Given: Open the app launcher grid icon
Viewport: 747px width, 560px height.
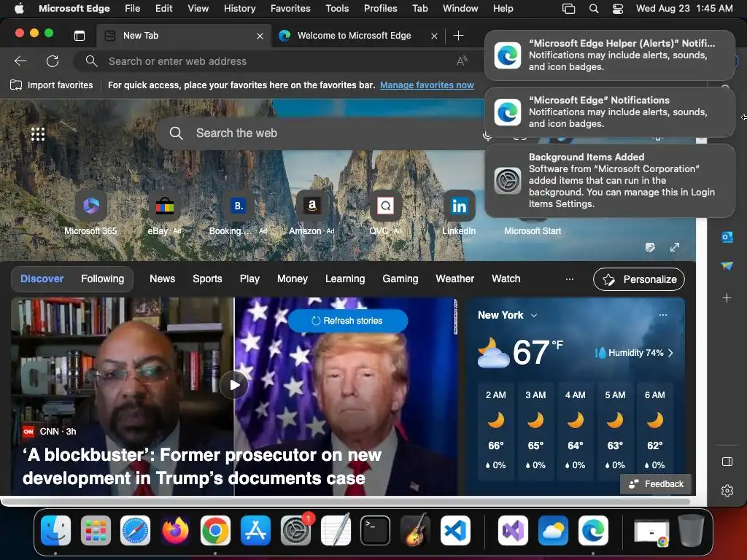Looking at the screenshot, I should (38, 134).
